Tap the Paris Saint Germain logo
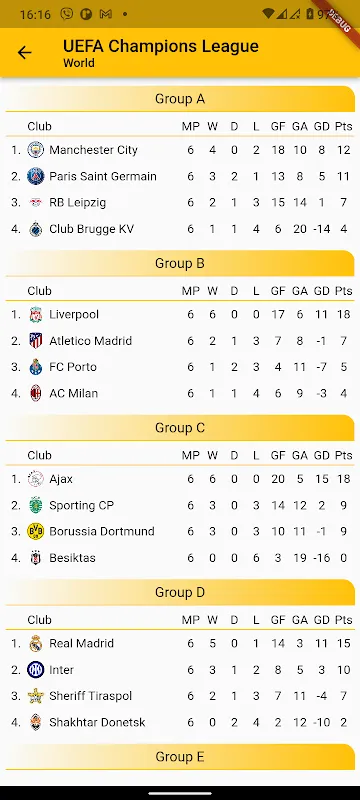 [x=36, y=177]
